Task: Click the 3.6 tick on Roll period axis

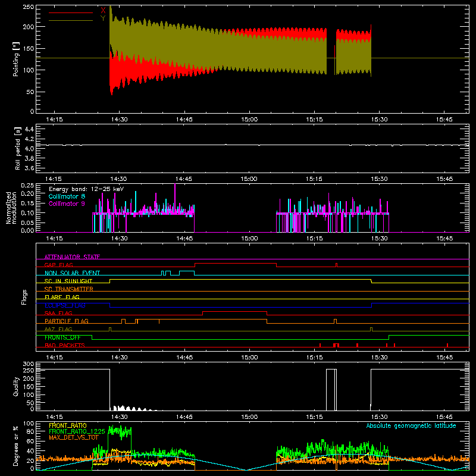Action: [29, 168]
